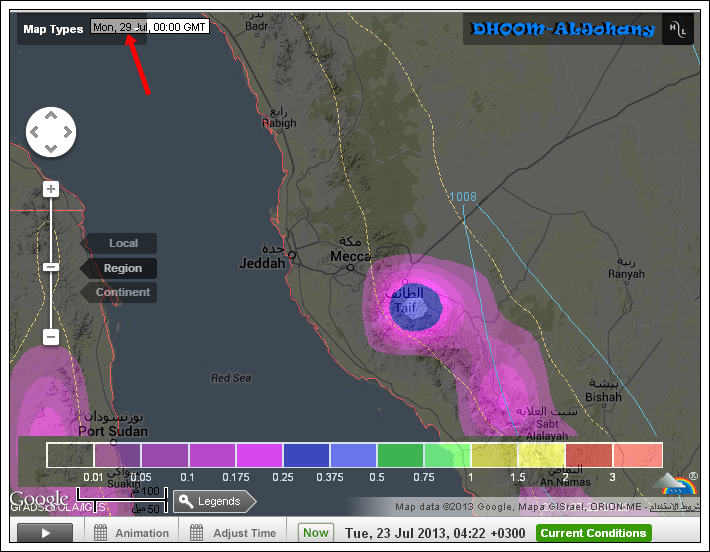The width and height of the screenshot is (710, 552).
Task: Start playback with the play button
Action: [x=45, y=533]
